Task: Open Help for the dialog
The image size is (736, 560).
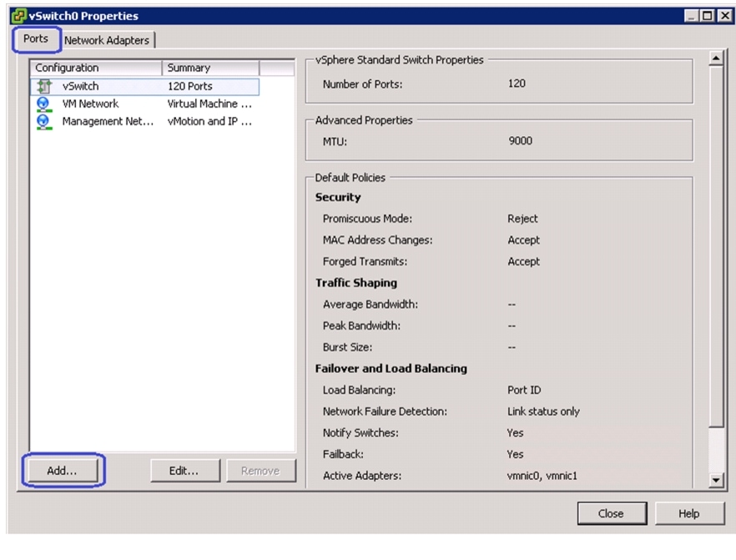Action: (689, 513)
